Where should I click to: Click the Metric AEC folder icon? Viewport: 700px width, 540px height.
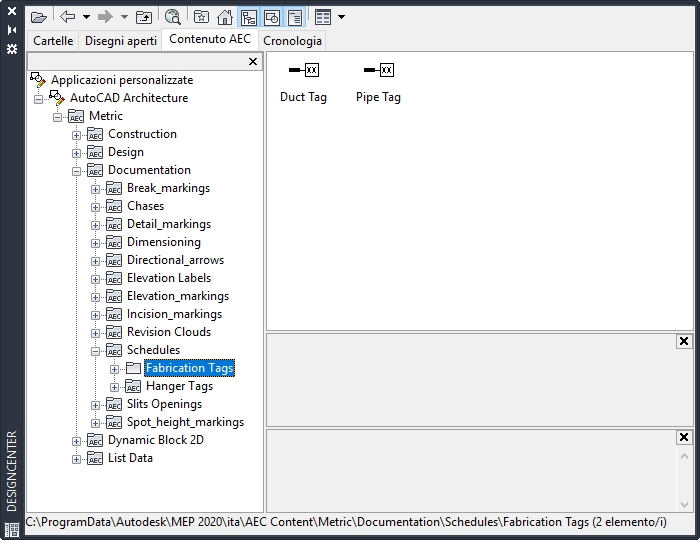pos(76,116)
